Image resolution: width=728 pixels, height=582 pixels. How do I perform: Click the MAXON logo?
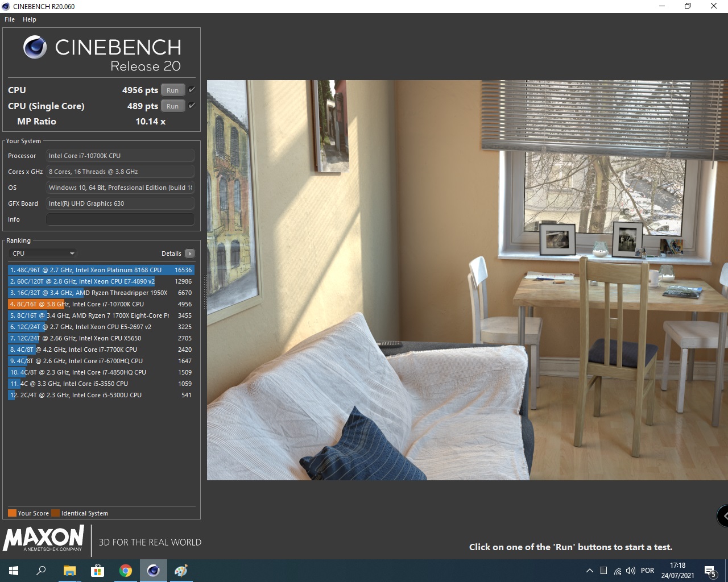[44, 538]
